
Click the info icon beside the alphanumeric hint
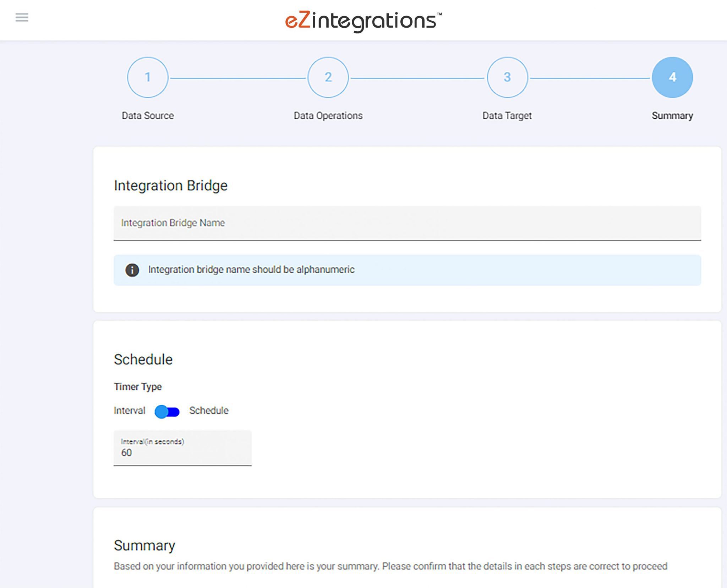click(x=132, y=269)
